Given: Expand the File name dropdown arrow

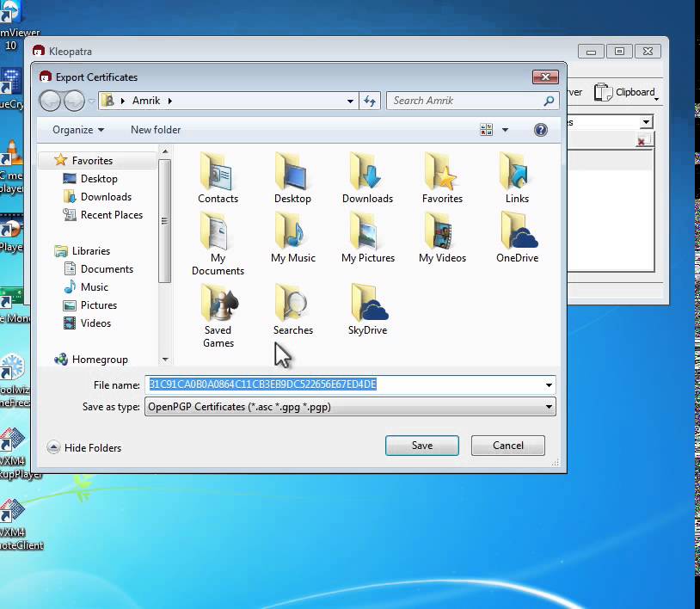Looking at the screenshot, I should [549, 384].
